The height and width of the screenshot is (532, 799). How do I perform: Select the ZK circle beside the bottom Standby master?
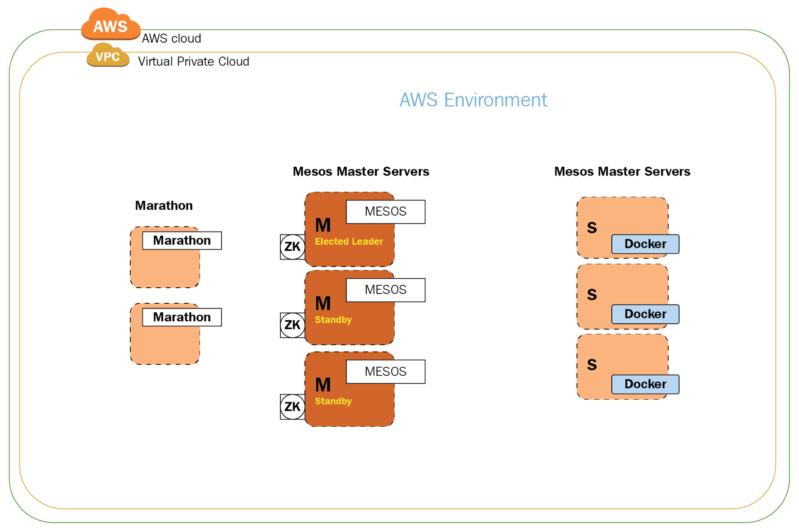pyautogui.click(x=292, y=407)
